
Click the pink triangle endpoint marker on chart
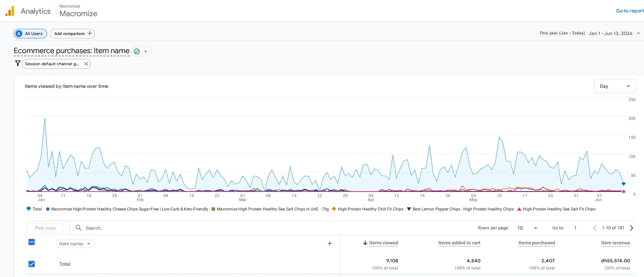pyautogui.click(x=623, y=191)
